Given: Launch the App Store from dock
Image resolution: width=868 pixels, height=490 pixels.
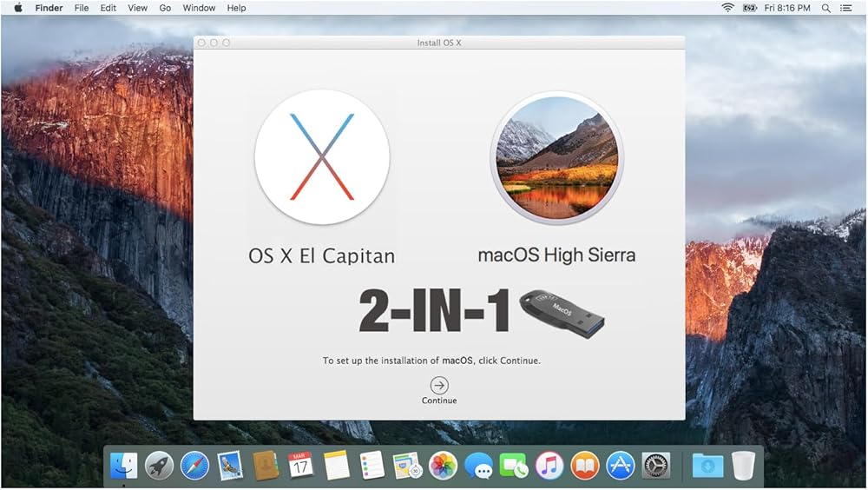Looking at the screenshot, I should [x=621, y=466].
